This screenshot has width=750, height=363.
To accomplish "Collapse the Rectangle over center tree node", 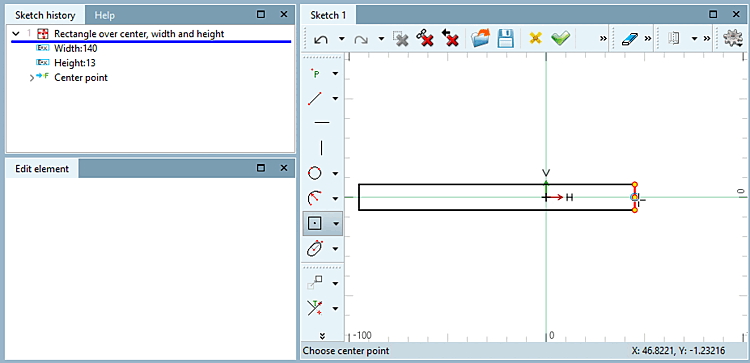I will [16, 34].
